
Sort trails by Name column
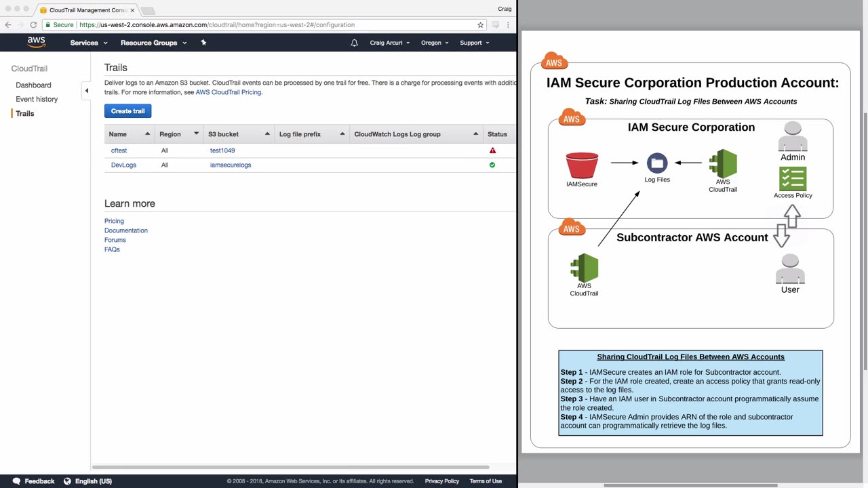130,134
